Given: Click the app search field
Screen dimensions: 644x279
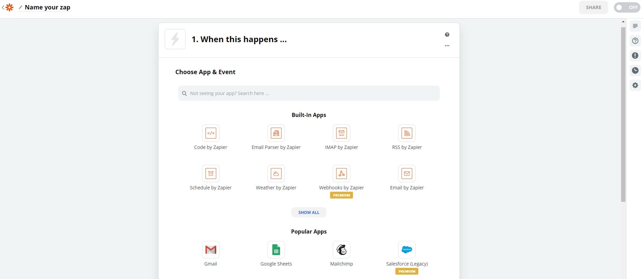Looking at the screenshot, I should tap(309, 93).
